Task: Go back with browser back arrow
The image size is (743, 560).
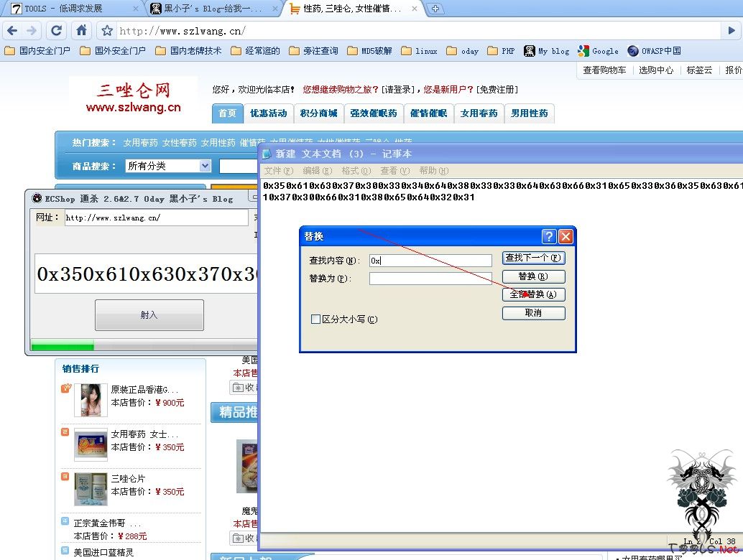Action: (x=12, y=31)
